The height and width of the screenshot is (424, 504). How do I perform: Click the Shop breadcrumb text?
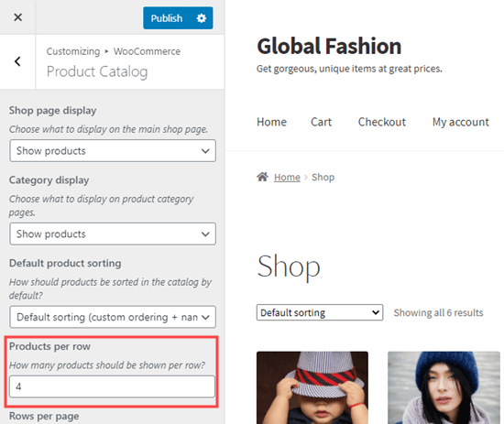(323, 177)
